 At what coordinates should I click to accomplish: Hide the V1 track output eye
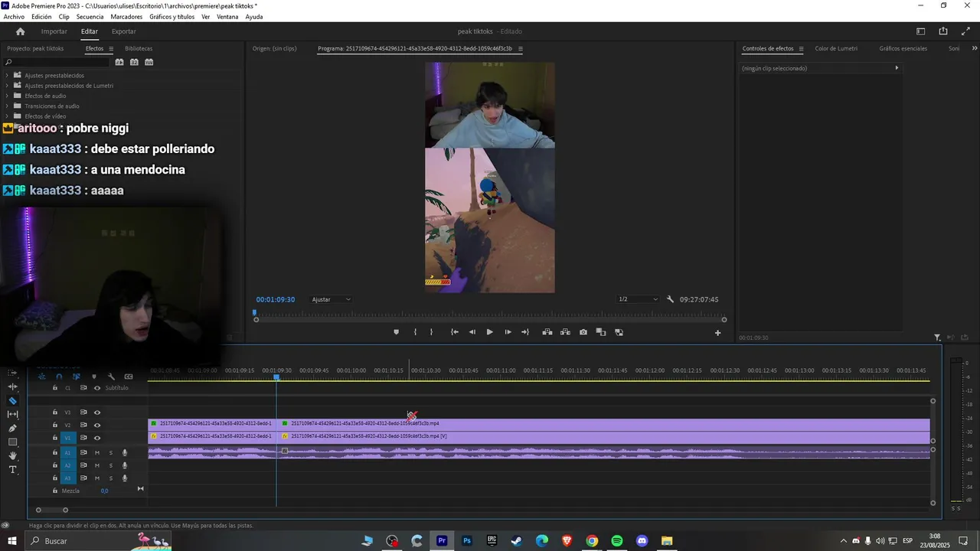[x=97, y=438]
